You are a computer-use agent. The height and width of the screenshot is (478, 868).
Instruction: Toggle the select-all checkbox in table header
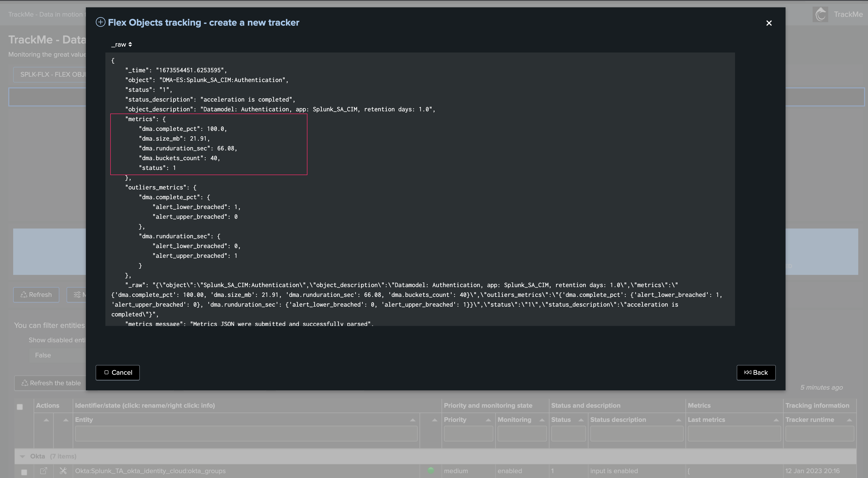tap(20, 407)
